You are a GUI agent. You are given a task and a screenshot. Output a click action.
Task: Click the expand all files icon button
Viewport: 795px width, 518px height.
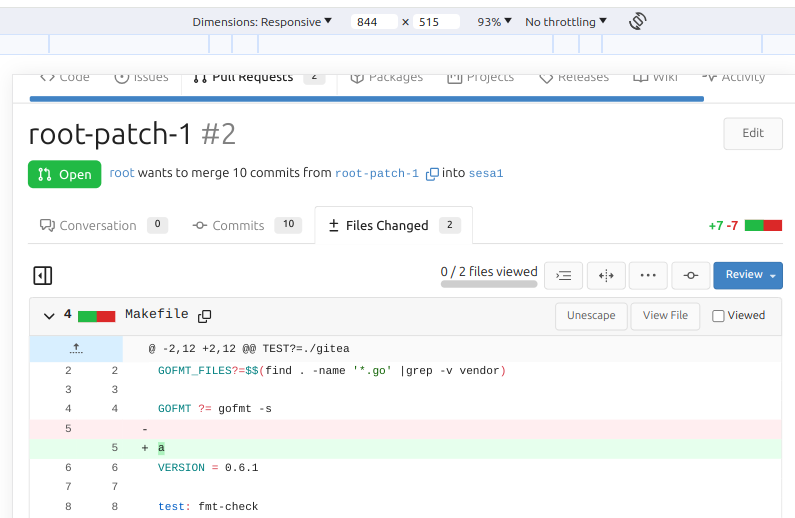point(564,275)
